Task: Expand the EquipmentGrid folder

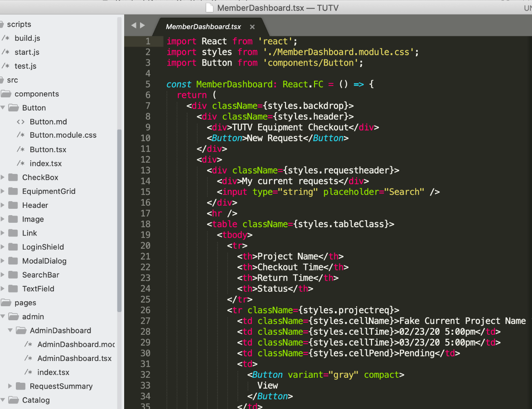Action: click(3, 191)
